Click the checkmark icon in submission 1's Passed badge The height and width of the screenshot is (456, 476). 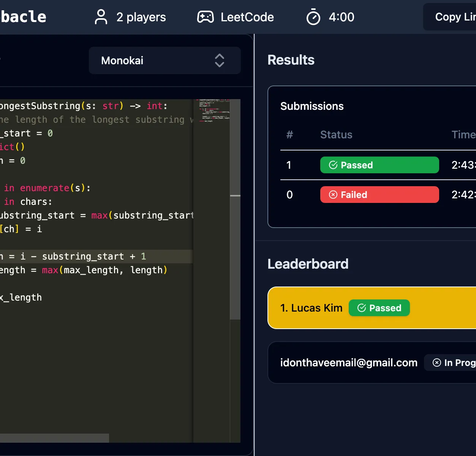(333, 165)
